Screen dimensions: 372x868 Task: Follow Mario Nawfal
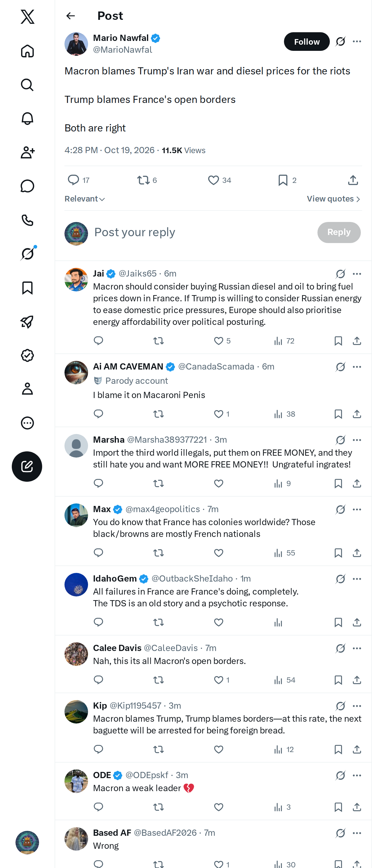[x=307, y=42]
